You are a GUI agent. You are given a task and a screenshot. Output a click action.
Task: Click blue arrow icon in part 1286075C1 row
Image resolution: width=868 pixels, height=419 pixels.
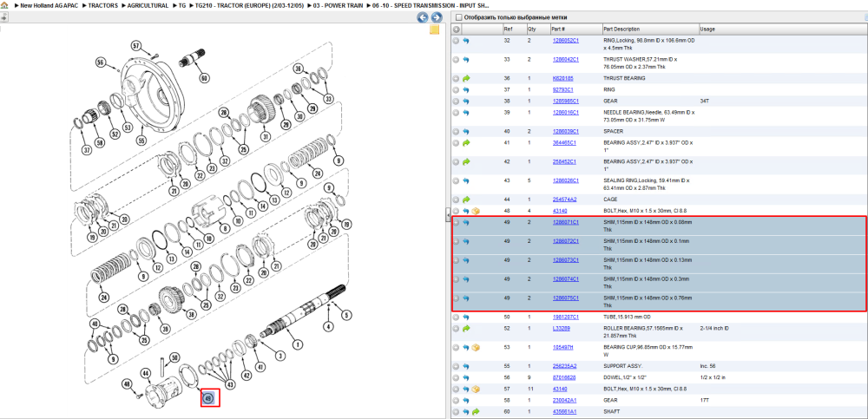click(x=466, y=298)
